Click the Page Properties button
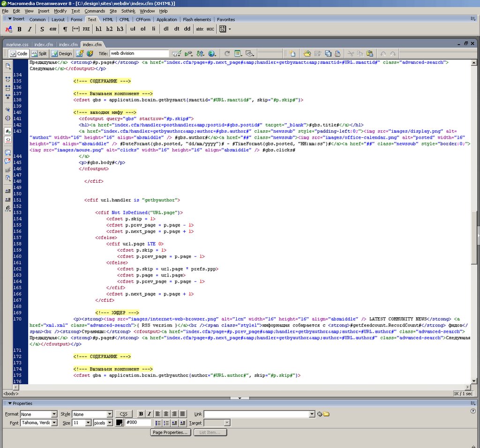 (171, 433)
